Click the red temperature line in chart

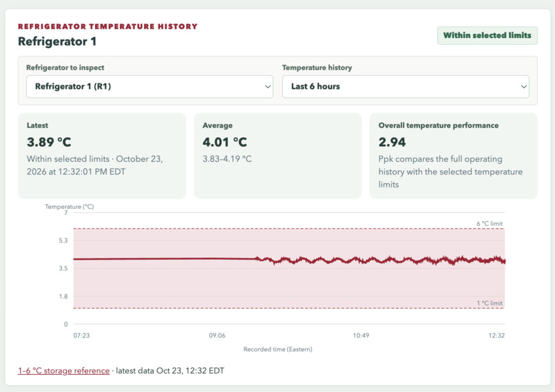[x=289, y=260]
